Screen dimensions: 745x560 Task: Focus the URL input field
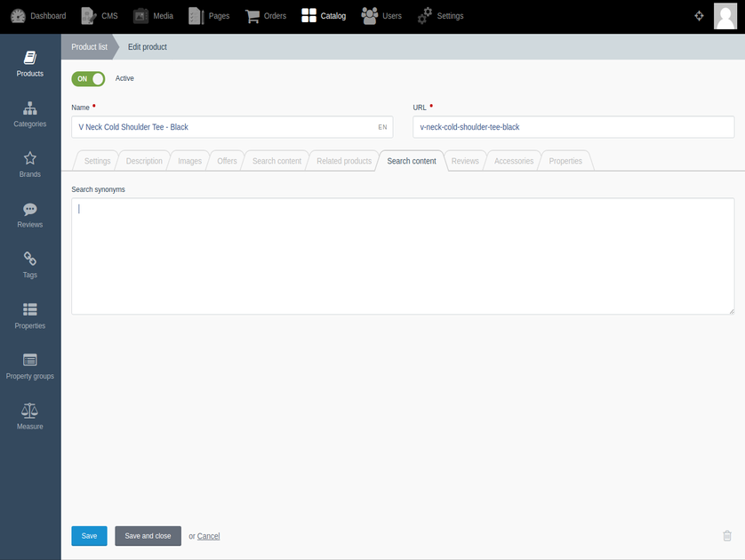(573, 127)
